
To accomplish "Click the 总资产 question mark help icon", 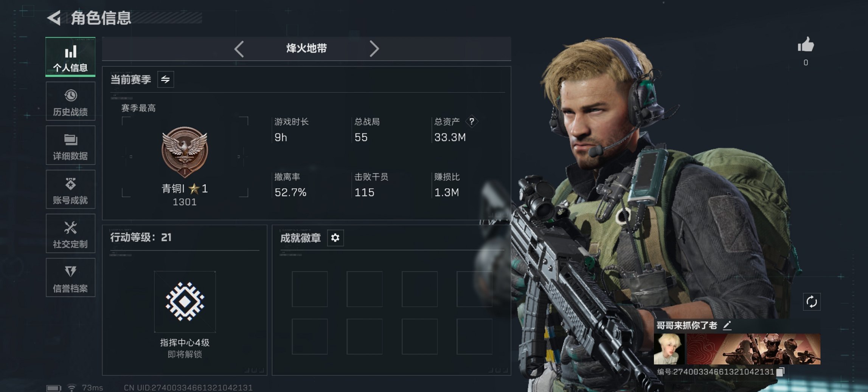I will click(472, 121).
